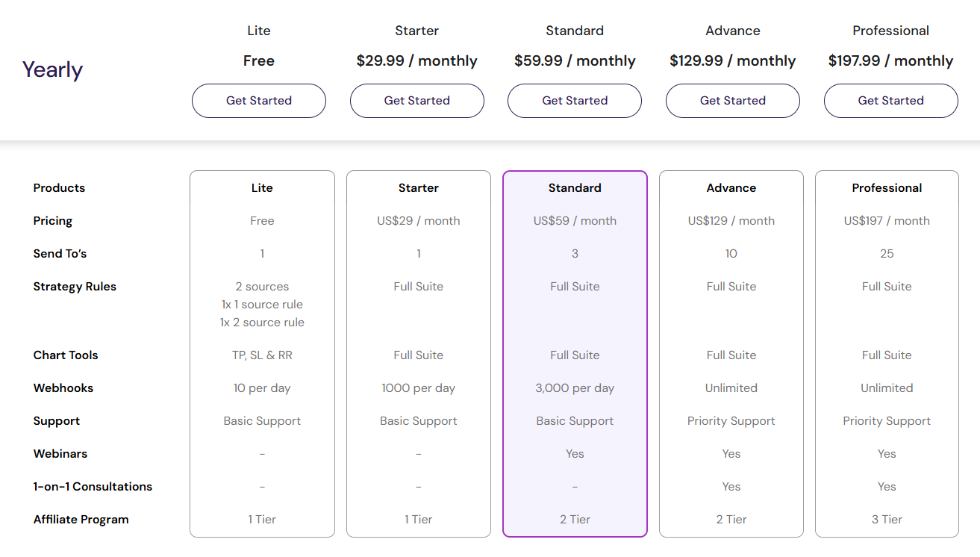Click the Send To's row label
980x557 pixels.
60,254
